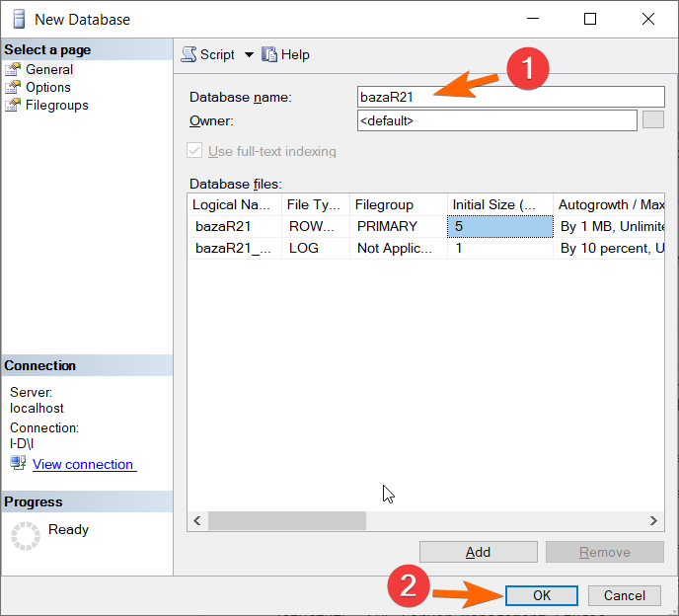Select the Options page

click(x=48, y=87)
